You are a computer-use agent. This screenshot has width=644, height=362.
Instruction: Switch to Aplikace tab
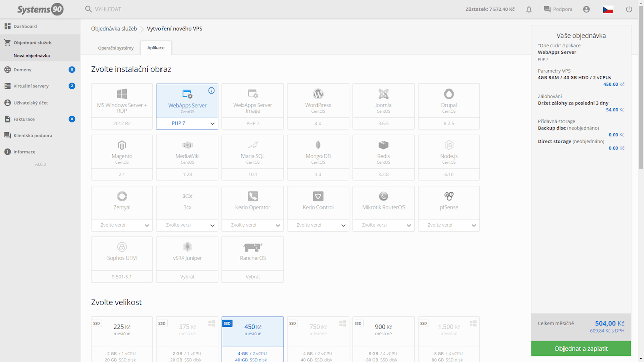(156, 48)
